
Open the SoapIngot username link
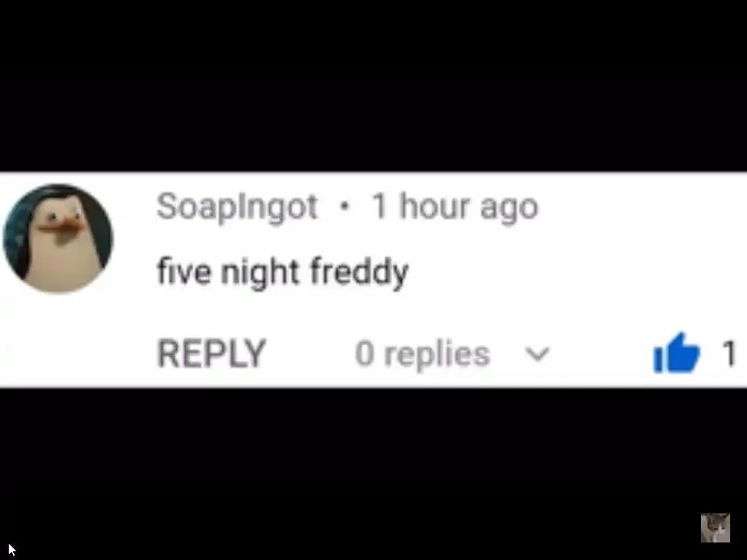(237, 206)
